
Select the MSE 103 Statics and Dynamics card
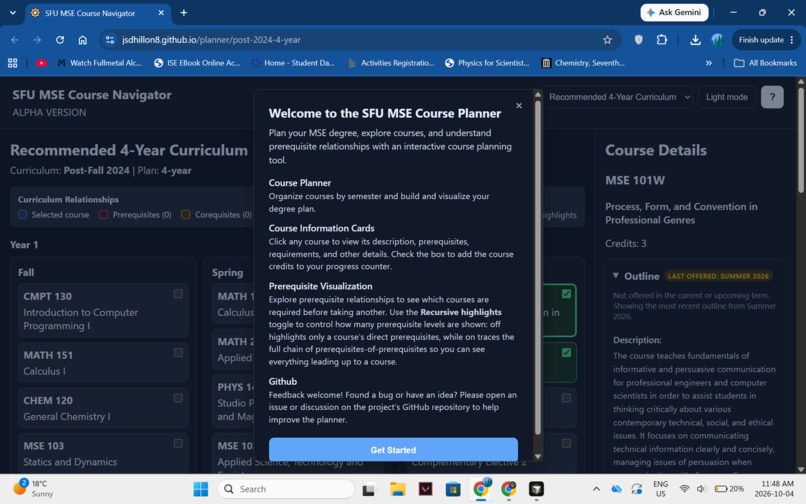click(103, 453)
